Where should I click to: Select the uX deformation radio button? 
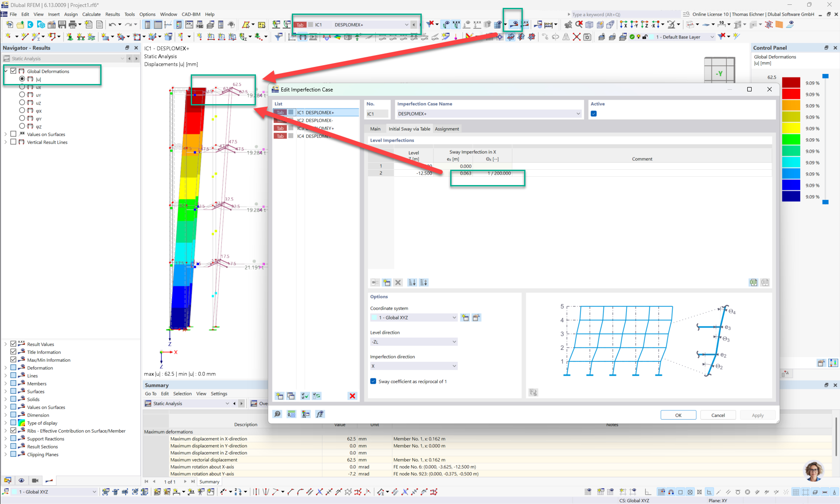[x=22, y=87]
